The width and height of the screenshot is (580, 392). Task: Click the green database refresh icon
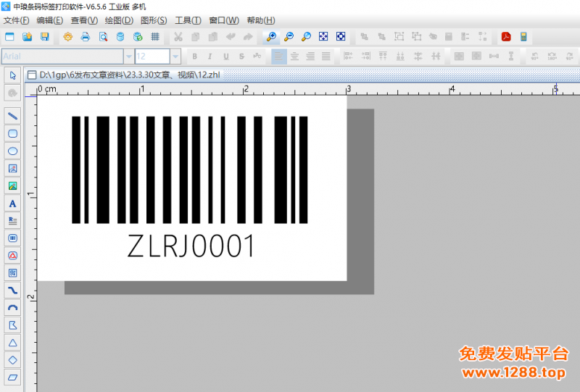(138, 37)
